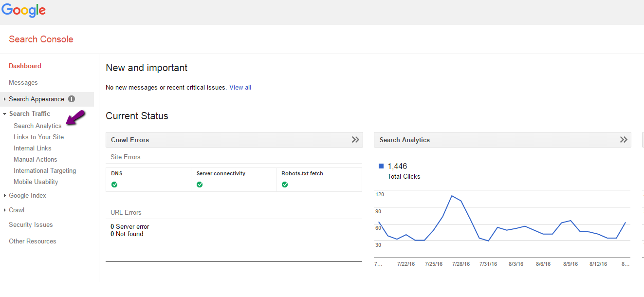Screen dimensions: 644x297
Task: Click the Crawl label in sidebar
Action: (x=17, y=210)
